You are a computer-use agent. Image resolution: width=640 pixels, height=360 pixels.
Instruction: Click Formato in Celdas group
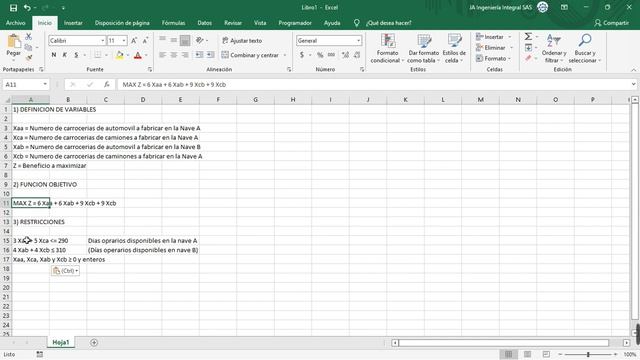[x=494, y=58]
